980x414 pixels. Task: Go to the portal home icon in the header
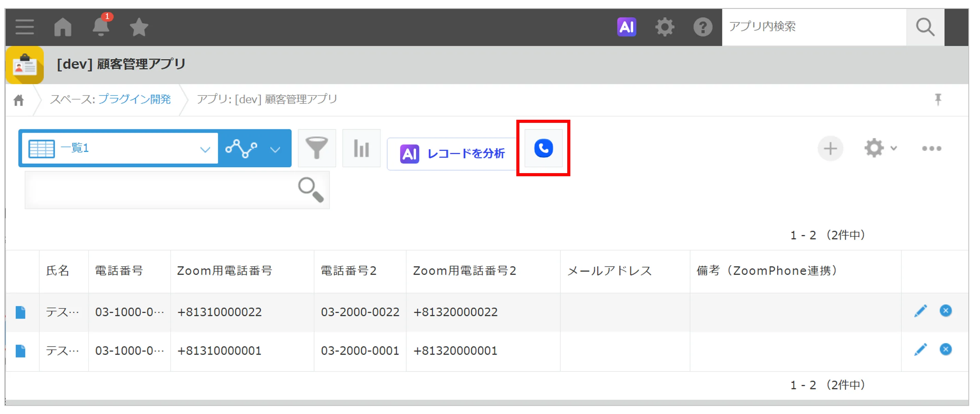point(63,27)
